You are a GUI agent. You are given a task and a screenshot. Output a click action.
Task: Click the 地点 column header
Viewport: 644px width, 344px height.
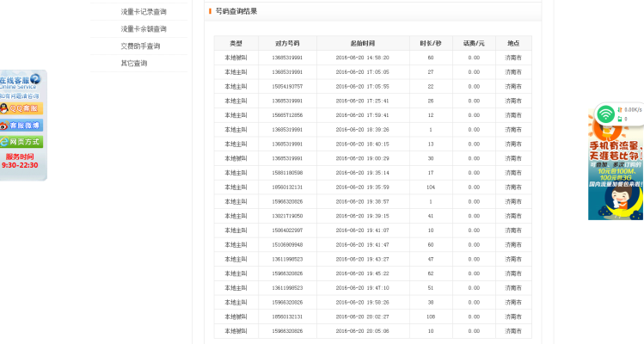(x=513, y=43)
